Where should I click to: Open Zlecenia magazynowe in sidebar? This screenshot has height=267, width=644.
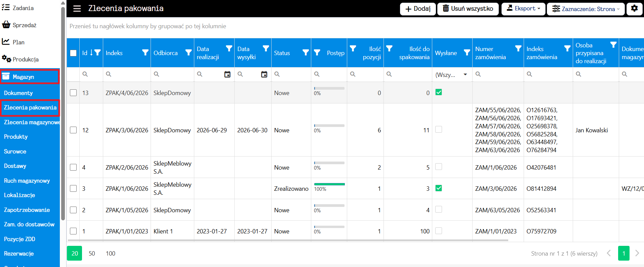pyautogui.click(x=32, y=122)
